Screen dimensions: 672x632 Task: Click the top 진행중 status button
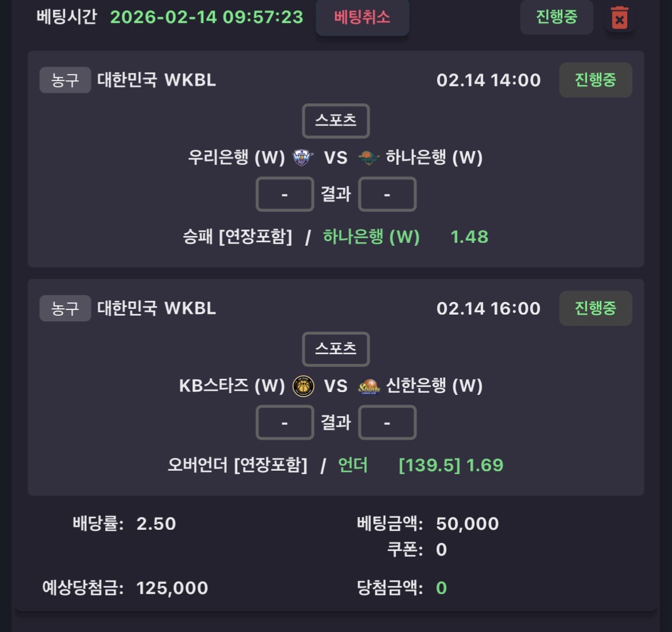[x=556, y=17]
